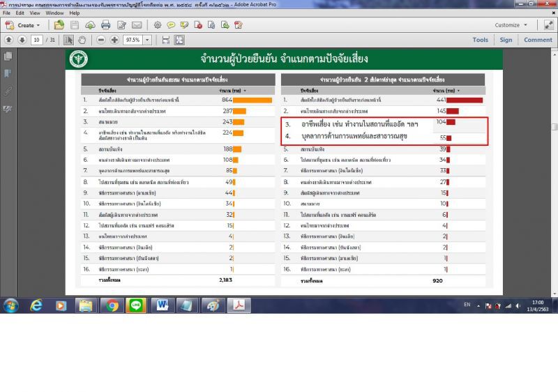Click the Print icon in toolbar
The width and height of the screenshot is (558, 392).
point(106,25)
